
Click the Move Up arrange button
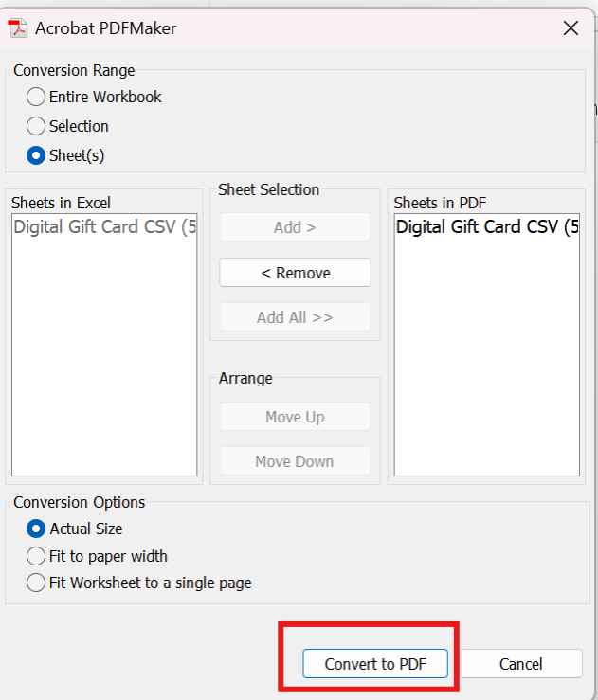tap(295, 417)
